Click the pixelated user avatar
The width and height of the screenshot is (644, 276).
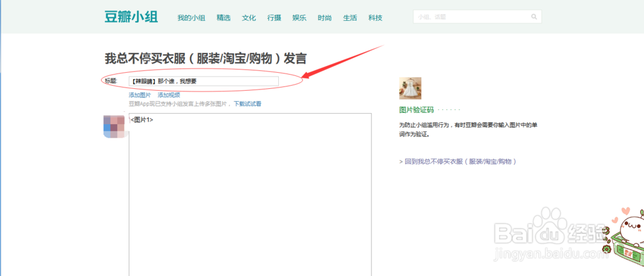[x=114, y=127]
